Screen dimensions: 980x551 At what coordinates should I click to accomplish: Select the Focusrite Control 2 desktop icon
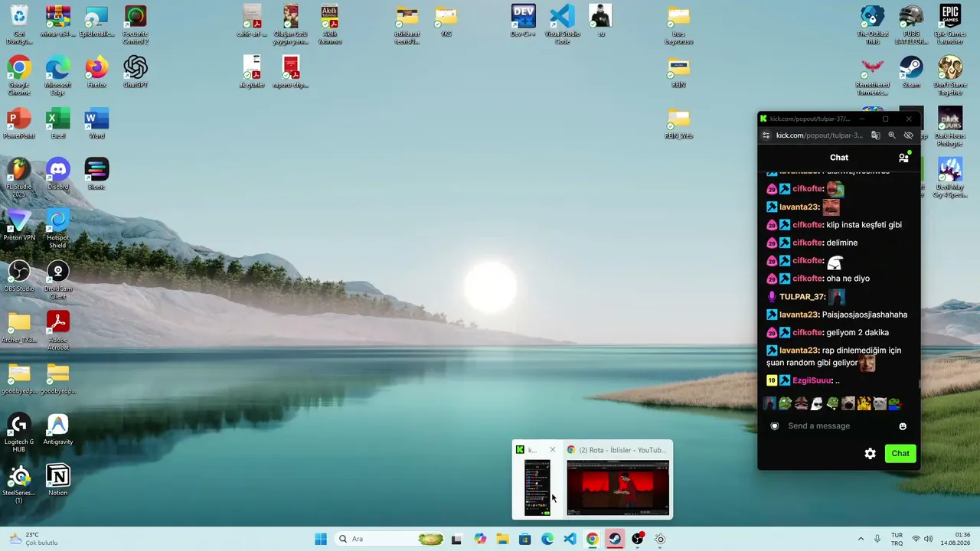click(136, 24)
